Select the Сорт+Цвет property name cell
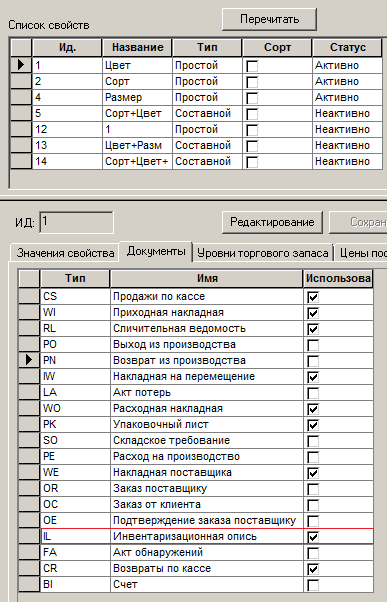The width and height of the screenshot is (387, 602). (x=137, y=114)
